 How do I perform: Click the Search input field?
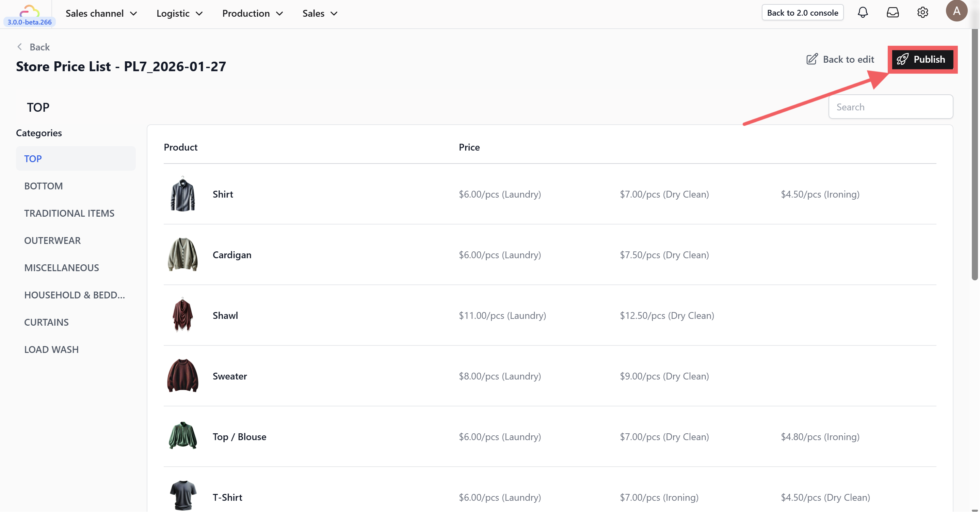890,107
